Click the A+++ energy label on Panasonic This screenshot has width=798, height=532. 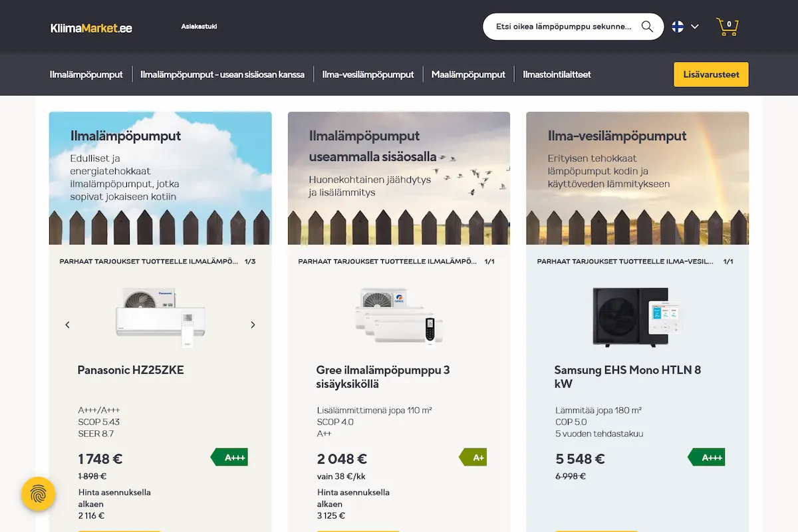coord(230,457)
